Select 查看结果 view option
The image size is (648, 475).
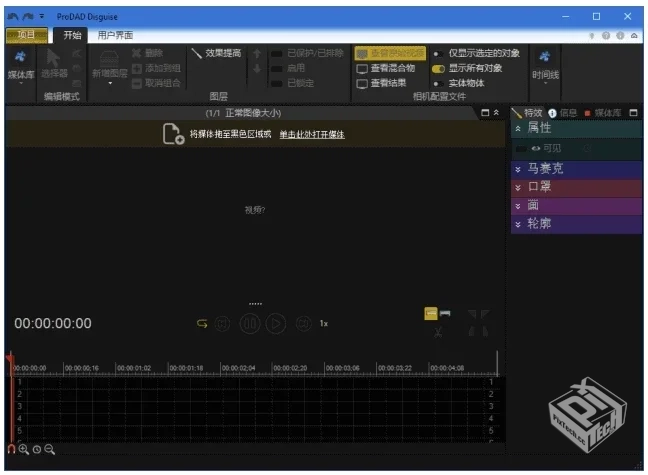click(x=381, y=84)
